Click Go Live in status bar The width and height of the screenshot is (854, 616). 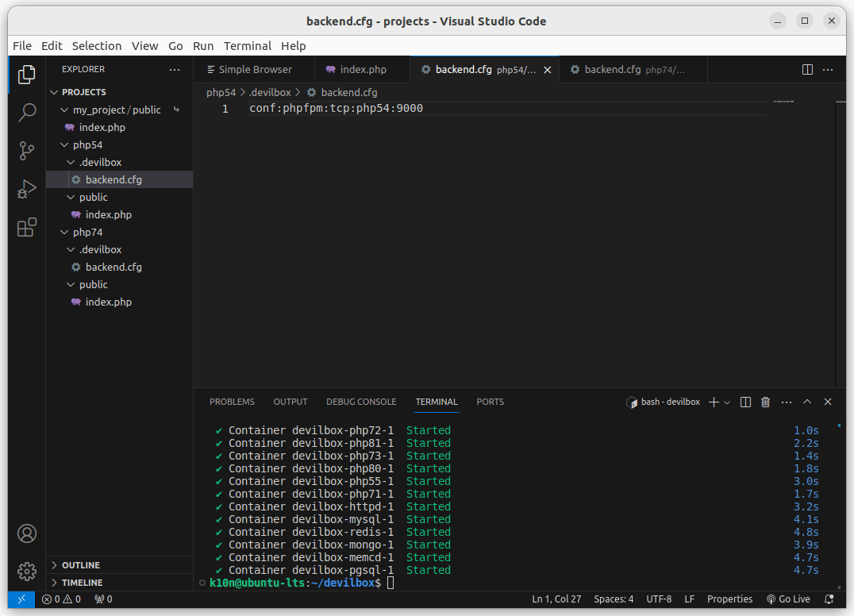click(x=788, y=599)
